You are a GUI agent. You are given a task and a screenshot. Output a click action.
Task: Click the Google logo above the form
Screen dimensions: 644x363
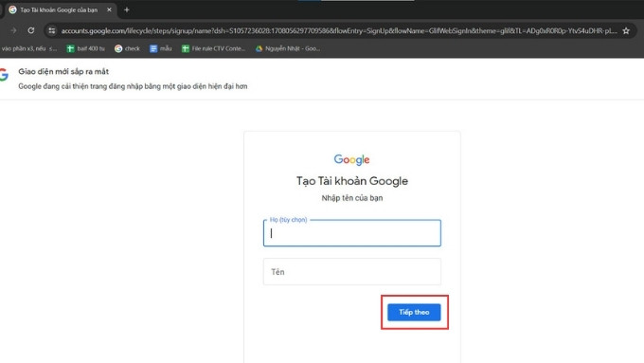(x=351, y=159)
